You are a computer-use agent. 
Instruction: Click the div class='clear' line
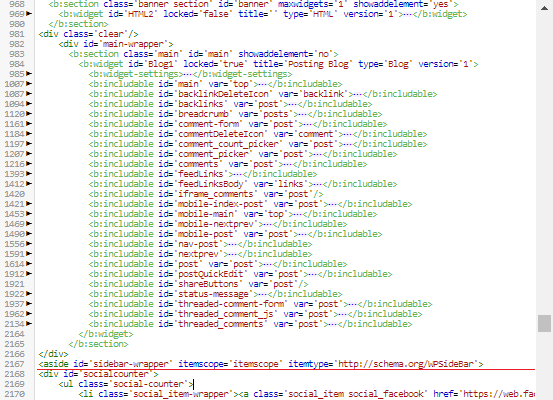pyautogui.click(x=89, y=34)
